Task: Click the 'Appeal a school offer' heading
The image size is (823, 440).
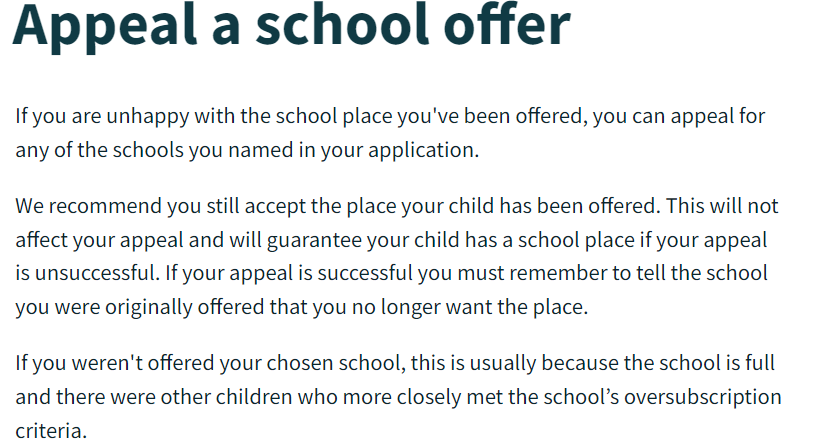Action: tap(291, 26)
